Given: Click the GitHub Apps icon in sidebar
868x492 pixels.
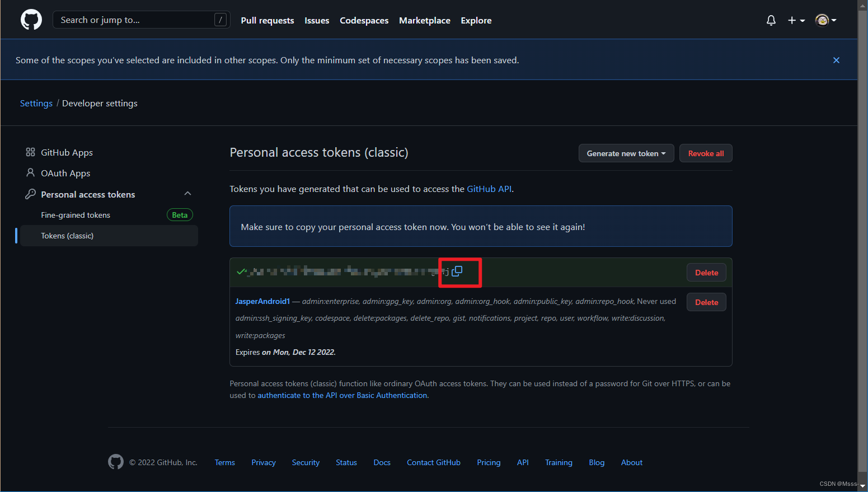Looking at the screenshot, I should (x=30, y=152).
